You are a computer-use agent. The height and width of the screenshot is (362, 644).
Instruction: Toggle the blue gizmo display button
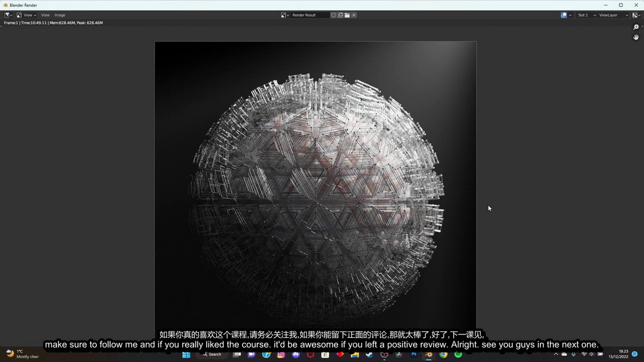[x=564, y=15]
